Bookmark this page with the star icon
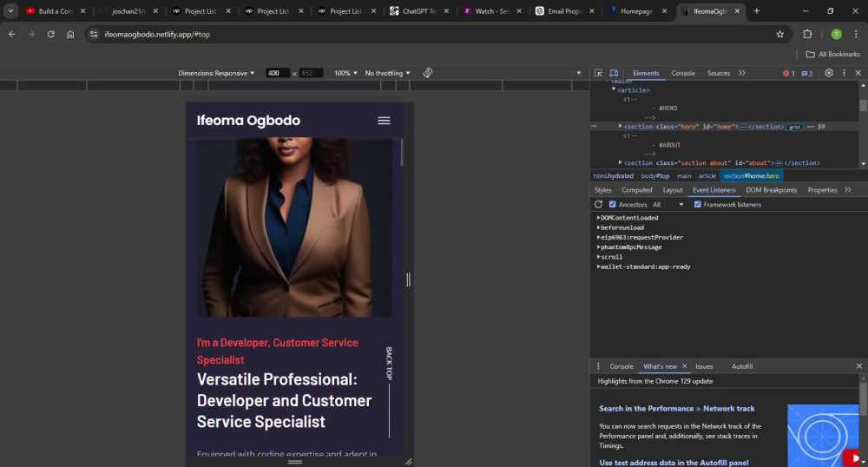This screenshot has height=467, width=868. point(780,35)
